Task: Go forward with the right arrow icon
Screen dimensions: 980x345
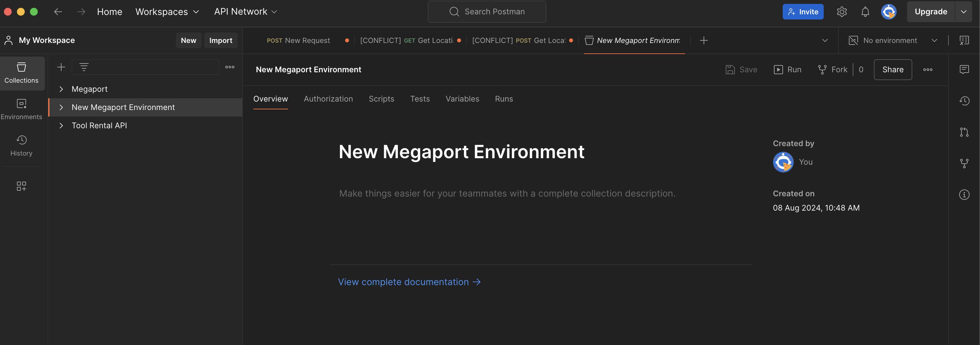Action: tap(81, 12)
